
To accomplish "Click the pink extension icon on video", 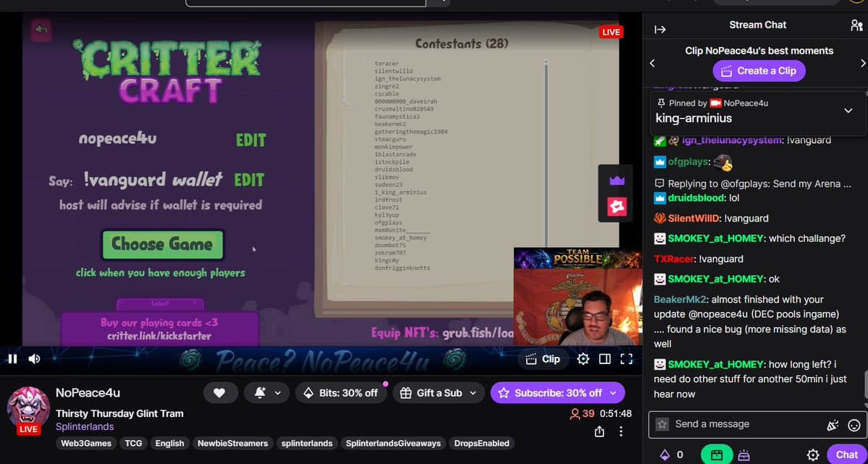I will [617, 207].
